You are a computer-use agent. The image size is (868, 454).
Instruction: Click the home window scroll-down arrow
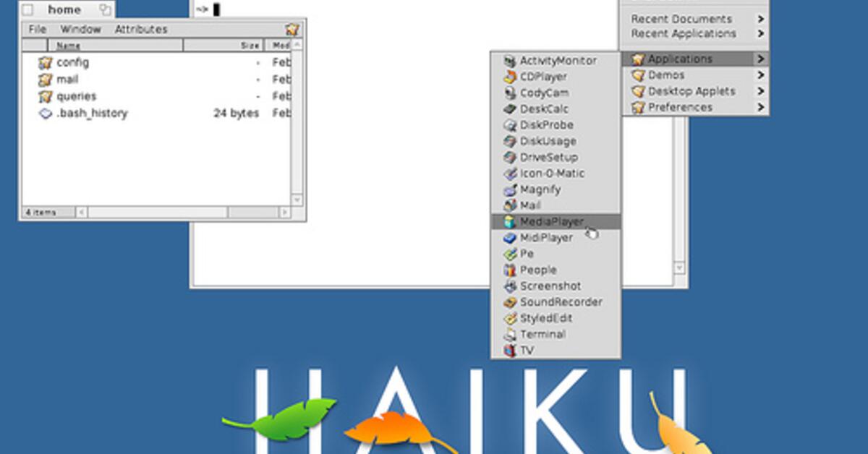297,200
